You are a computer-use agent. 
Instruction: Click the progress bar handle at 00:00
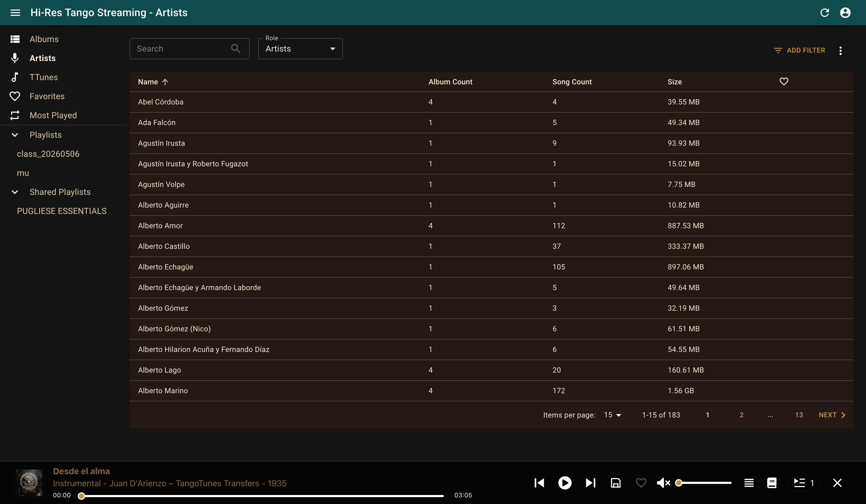point(81,496)
